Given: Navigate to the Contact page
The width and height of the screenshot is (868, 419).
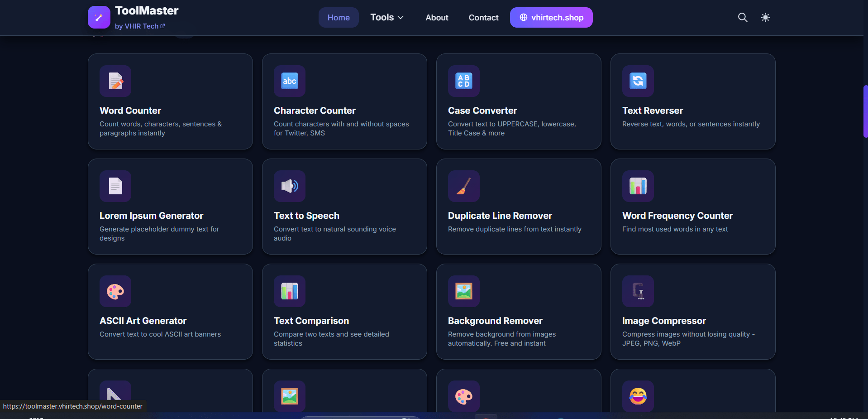Looking at the screenshot, I should (483, 17).
